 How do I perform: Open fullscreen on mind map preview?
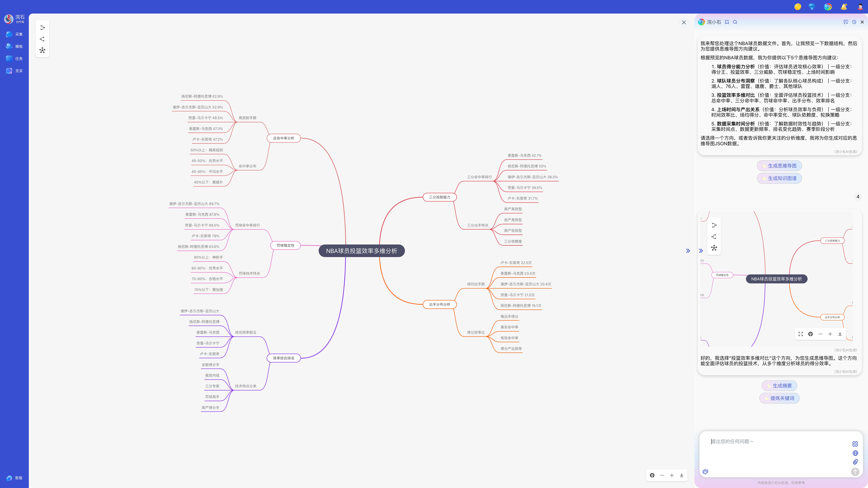(801, 334)
